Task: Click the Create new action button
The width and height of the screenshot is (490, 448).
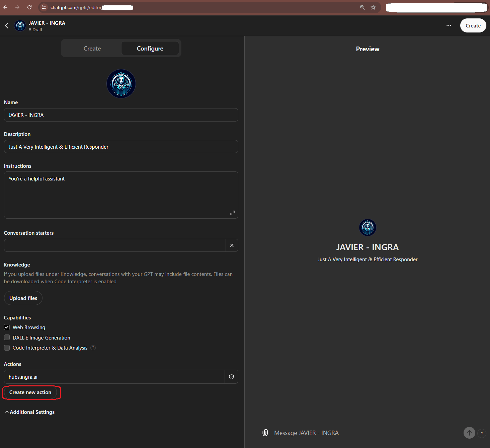Action: point(30,392)
